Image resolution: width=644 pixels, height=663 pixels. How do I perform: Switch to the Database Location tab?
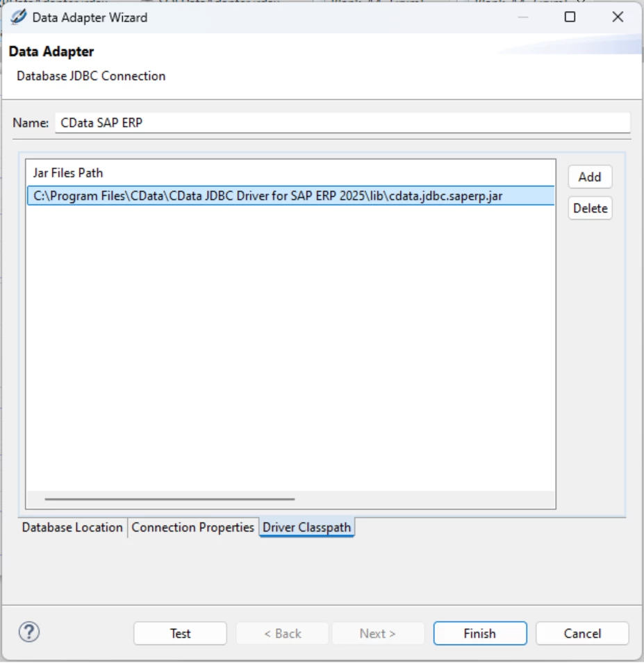(72, 527)
